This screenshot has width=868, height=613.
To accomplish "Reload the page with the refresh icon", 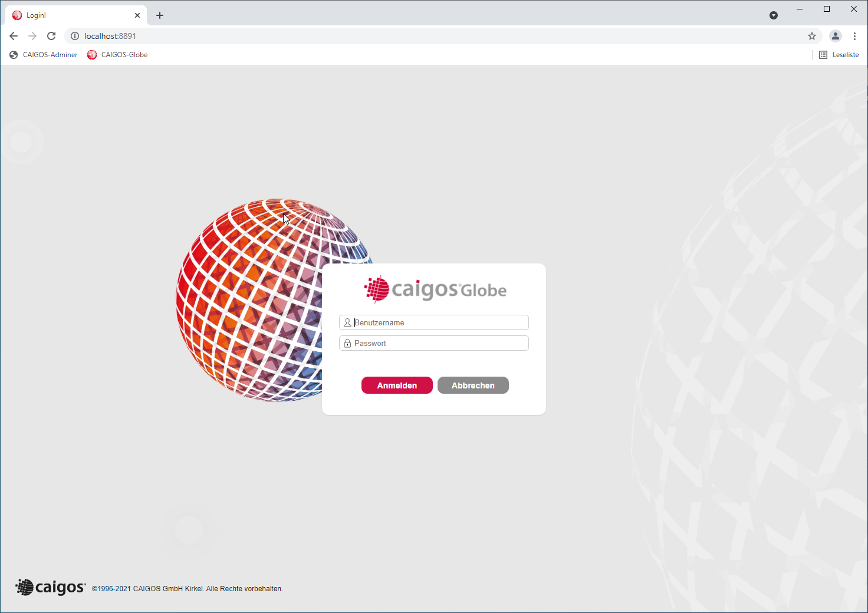I will pyautogui.click(x=51, y=36).
